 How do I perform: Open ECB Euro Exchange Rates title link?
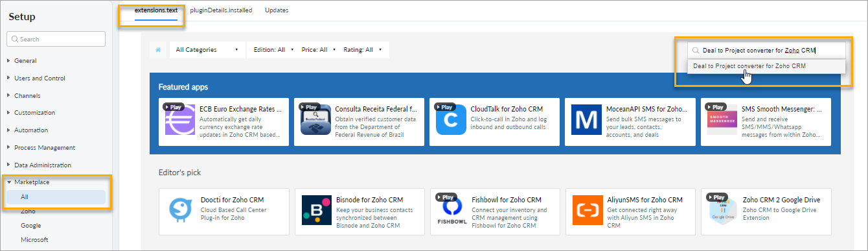(x=240, y=109)
